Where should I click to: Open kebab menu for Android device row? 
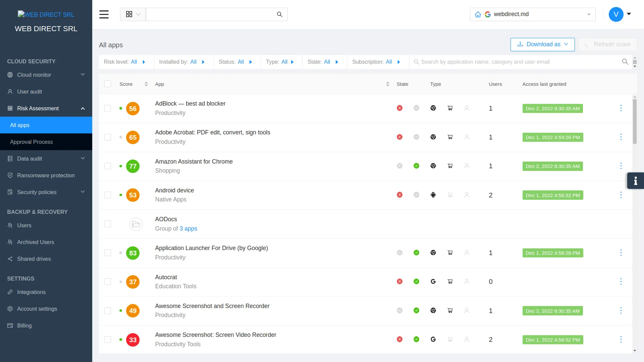click(x=621, y=195)
